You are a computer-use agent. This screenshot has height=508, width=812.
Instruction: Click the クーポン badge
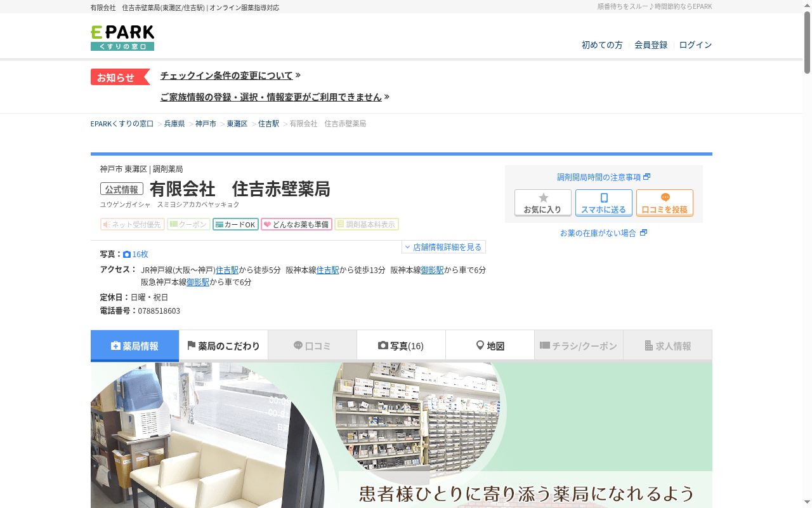pyautogui.click(x=188, y=224)
